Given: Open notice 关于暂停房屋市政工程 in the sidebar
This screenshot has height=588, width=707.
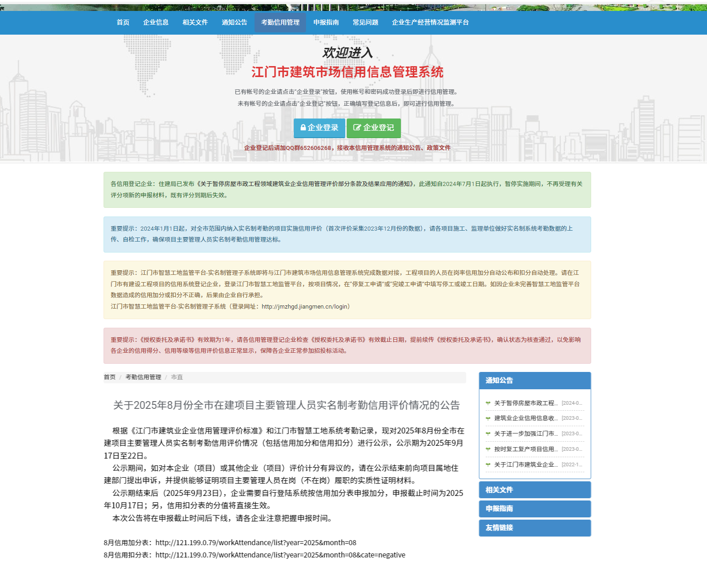Looking at the screenshot, I should (x=525, y=403).
